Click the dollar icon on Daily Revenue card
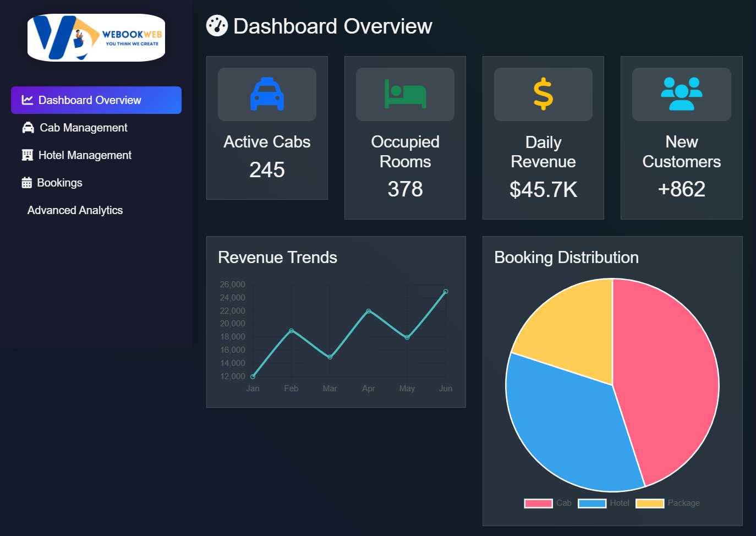This screenshot has width=756, height=536. [x=543, y=94]
